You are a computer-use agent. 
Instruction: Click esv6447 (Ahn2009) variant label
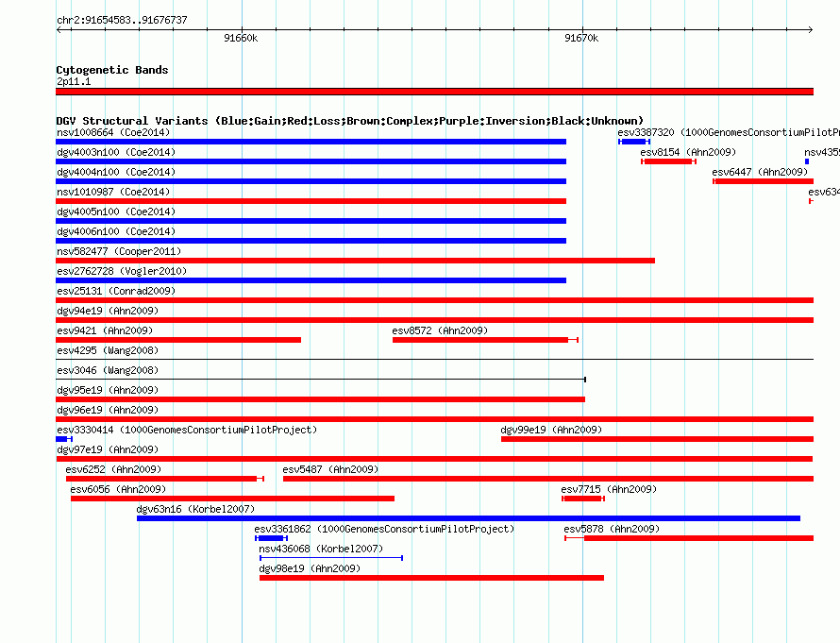760,172
